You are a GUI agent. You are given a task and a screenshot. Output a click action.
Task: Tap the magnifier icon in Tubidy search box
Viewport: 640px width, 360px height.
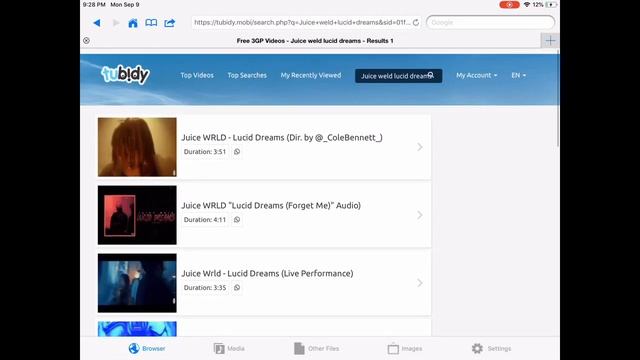click(431, 76)
